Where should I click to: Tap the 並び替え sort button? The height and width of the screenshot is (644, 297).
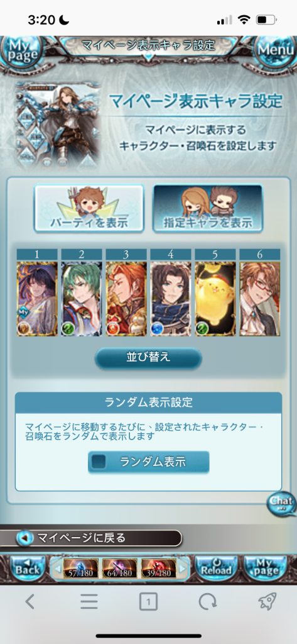148,357
